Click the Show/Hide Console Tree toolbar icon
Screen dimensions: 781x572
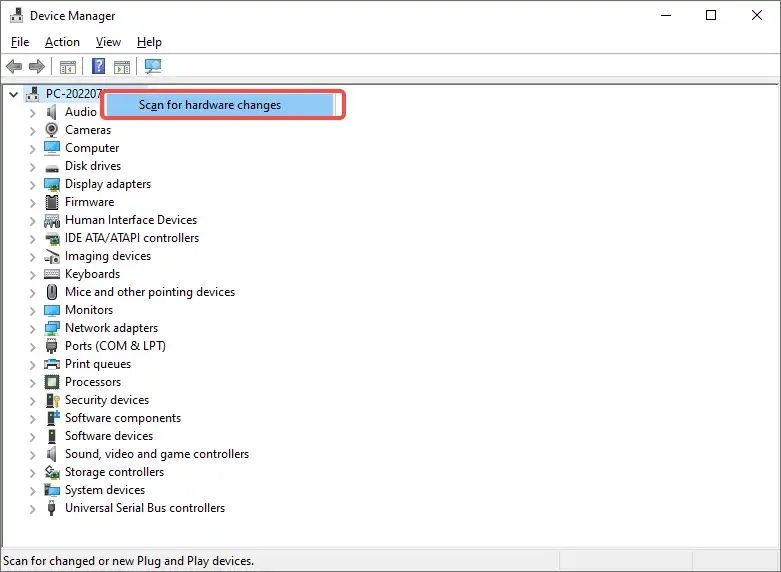pos(68,67)
